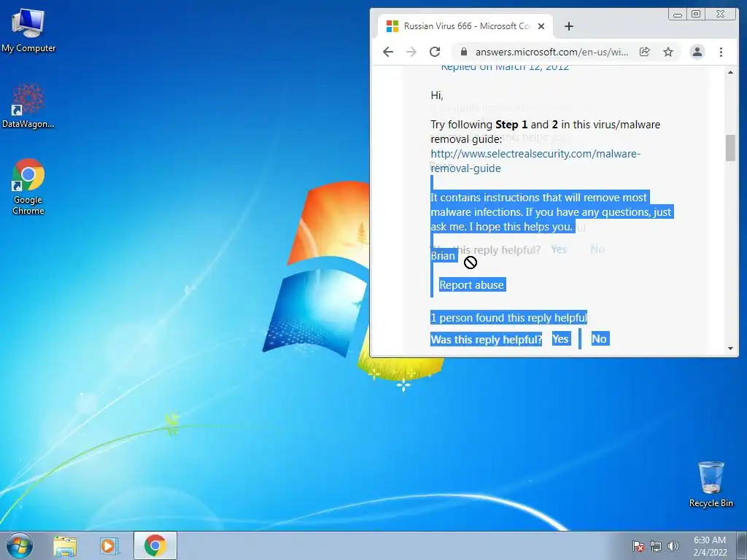
Task: Open Action Center flag in tray
Action: click(638, 546)
